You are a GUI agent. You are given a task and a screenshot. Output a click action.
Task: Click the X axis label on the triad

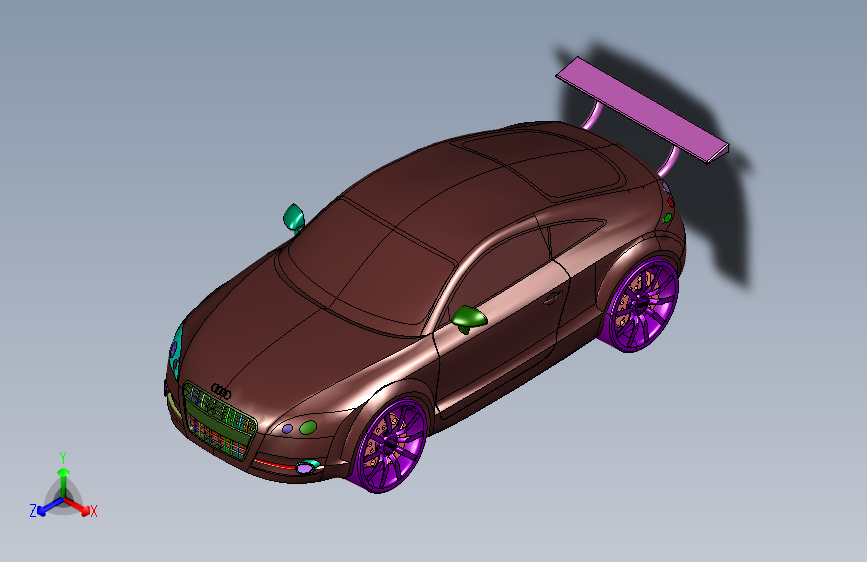(93, 512)
